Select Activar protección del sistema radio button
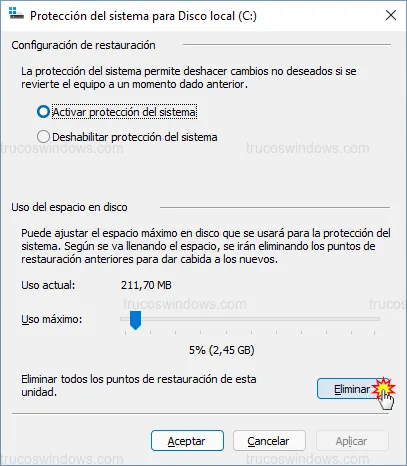The width and height of the screenshot is (407, 466). tap(43, 112)
